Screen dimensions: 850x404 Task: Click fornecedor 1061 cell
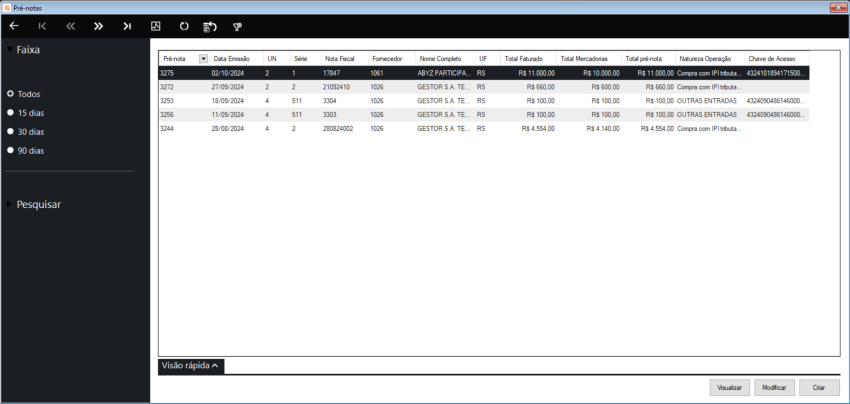pos(377,73)
